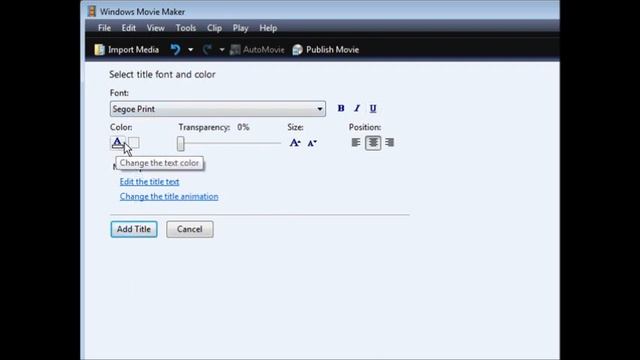Open the Tools menu
The height and width of the screenshot is (360, 640).
click(x=186, y=28)
